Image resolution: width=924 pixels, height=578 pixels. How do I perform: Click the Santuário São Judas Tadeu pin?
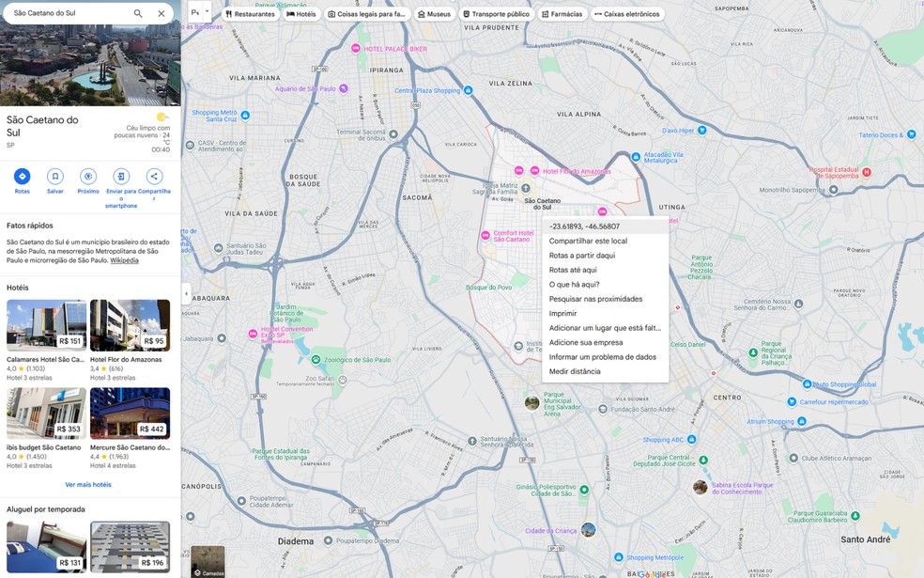pos(219,248)
